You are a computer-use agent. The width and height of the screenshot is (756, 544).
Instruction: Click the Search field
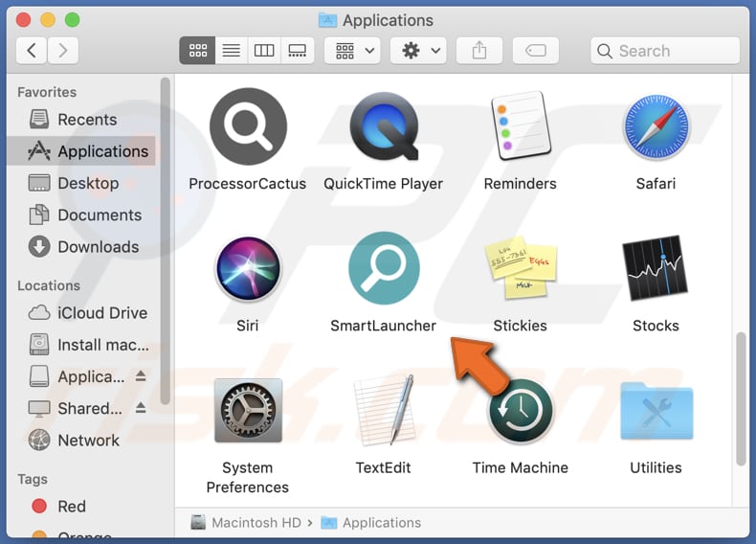(665, 51)
